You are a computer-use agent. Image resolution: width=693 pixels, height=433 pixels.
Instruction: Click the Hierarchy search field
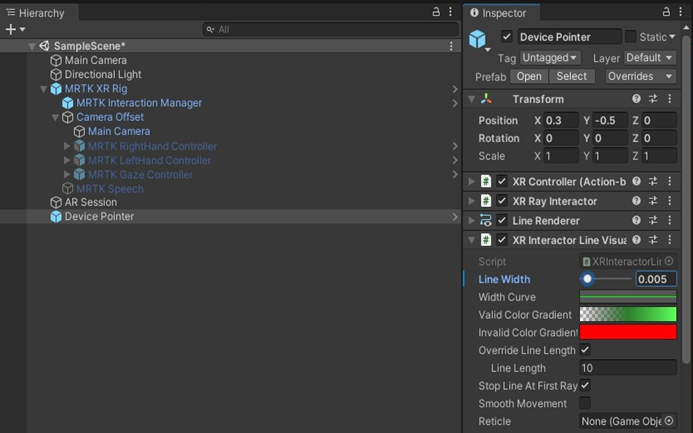pyautogui.click(x=331, y=30)
